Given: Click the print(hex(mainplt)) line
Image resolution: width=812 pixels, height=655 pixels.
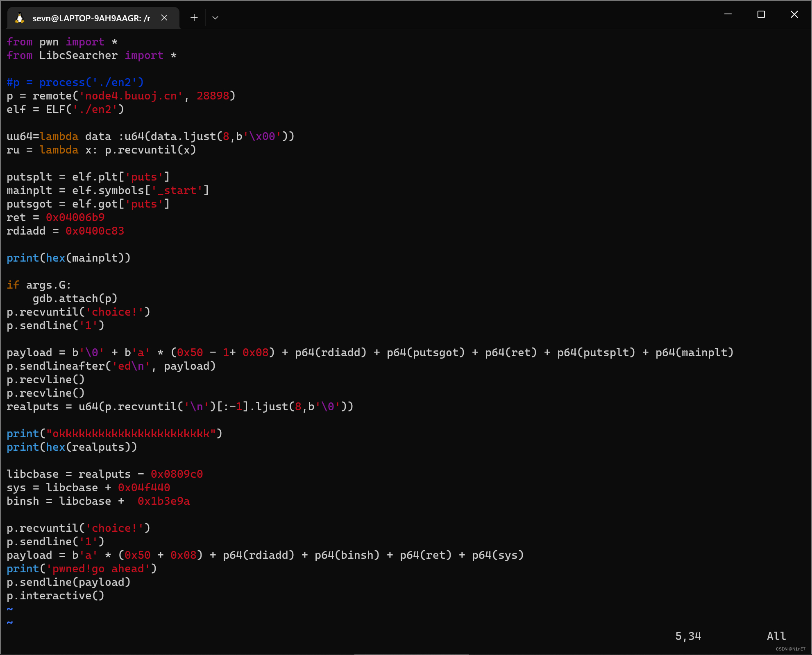Looking at the screenshot, I should (69, 258).
